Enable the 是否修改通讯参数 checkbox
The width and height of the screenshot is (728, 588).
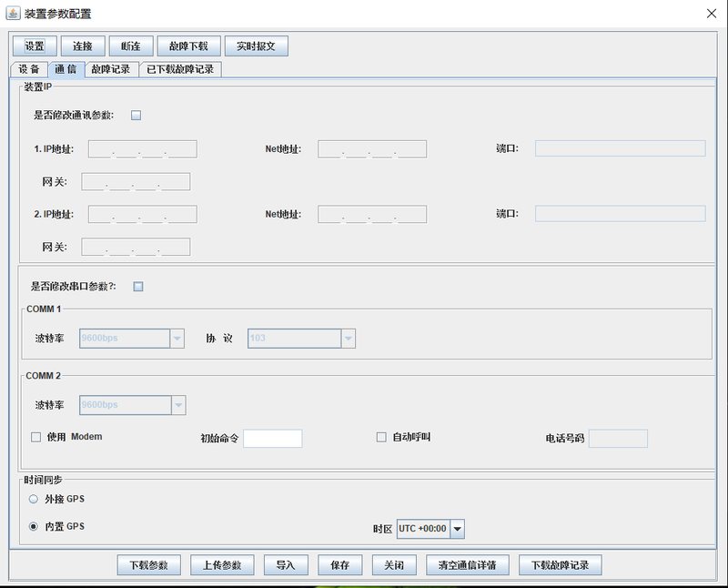[x=136, y=116]
